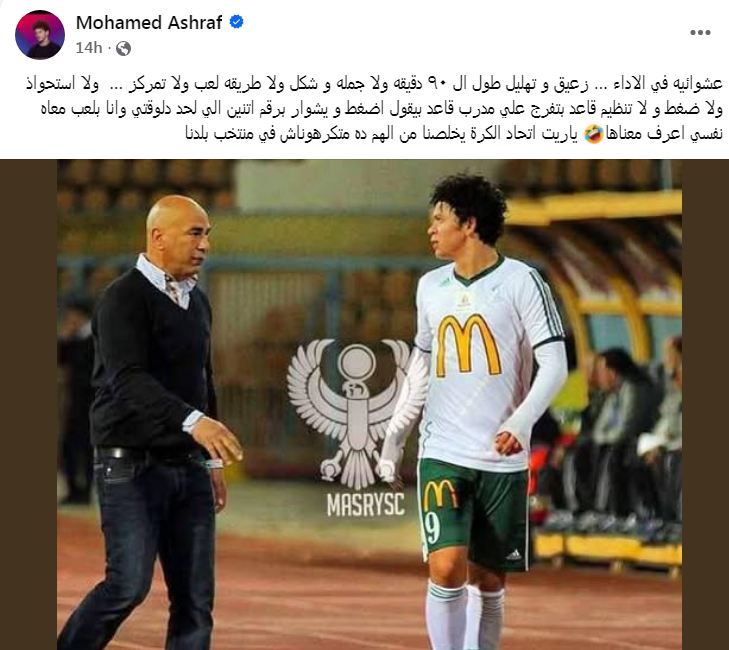Open Mohamed Ashraf's profile picture avatar
The height and width of the screenshot is (650, 729).
(x=40, y=35)
